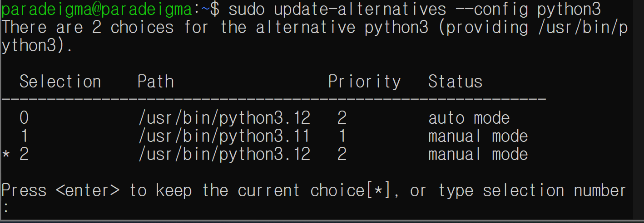This screenshot has width=644, height=223.
Task: Click the asterisk marking the current selection
Action: [6, 155]
